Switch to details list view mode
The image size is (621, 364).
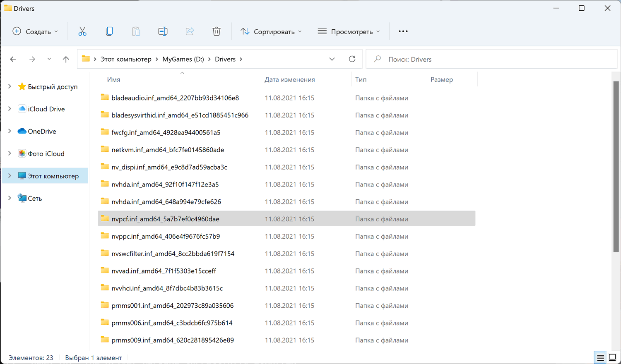[600, 358]
